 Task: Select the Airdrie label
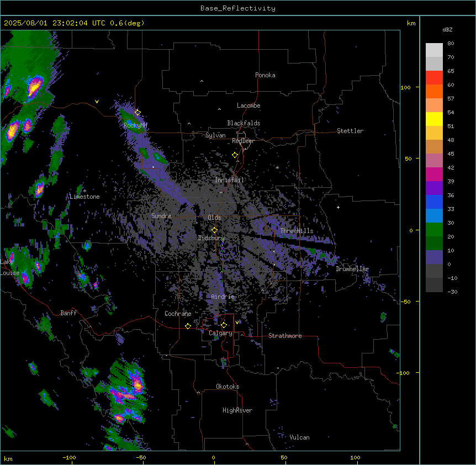(x=223, y=297)
